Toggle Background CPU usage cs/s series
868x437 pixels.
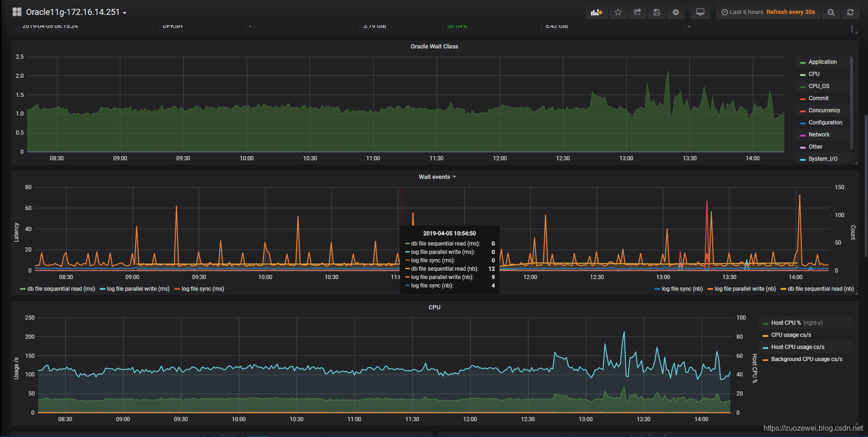click(806, 359)
